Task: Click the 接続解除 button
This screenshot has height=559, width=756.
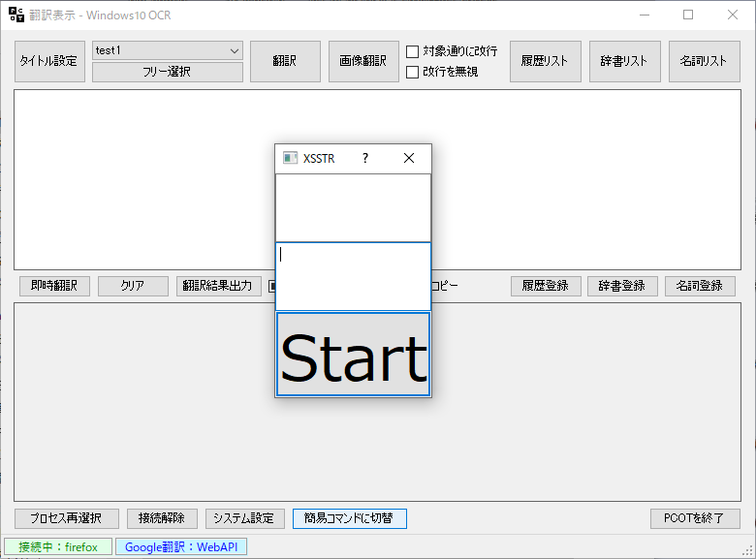Action: [162, 518]
